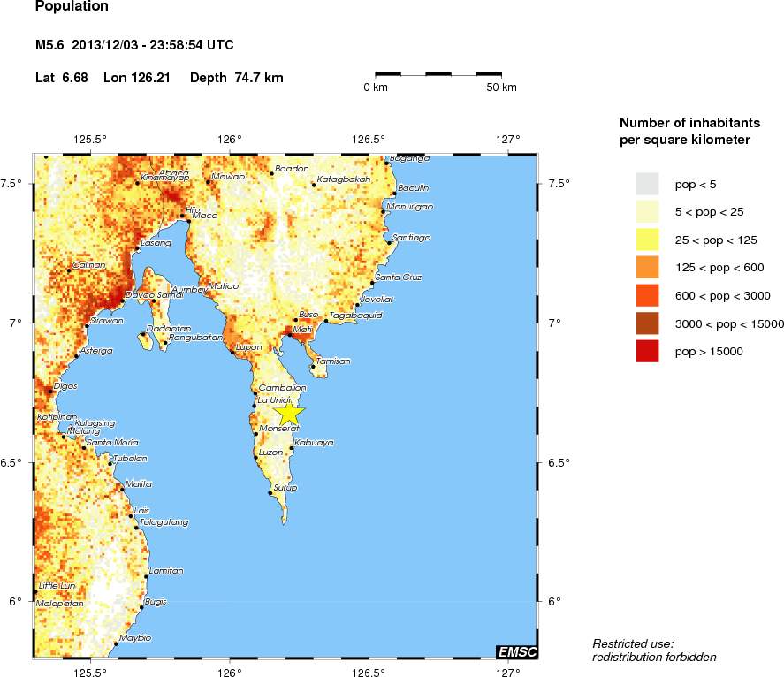Select the '125 < pop < 600' orange swatch

(x=648, y=268)
